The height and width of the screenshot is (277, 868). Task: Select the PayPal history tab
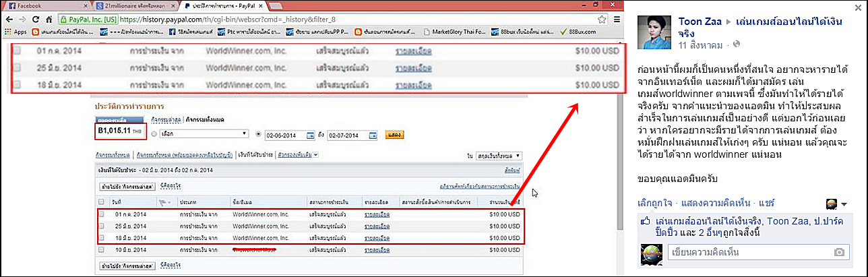tap(224, 5)
